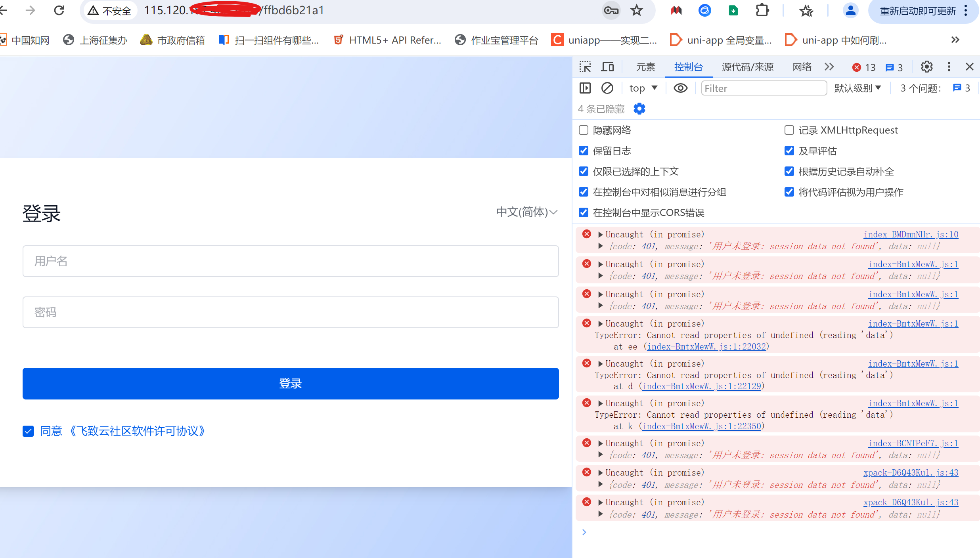Expand the error object under index-BCNTPeF7.js
The height and width of the screenshot is (558, 980).
click(x=600, y=455)
